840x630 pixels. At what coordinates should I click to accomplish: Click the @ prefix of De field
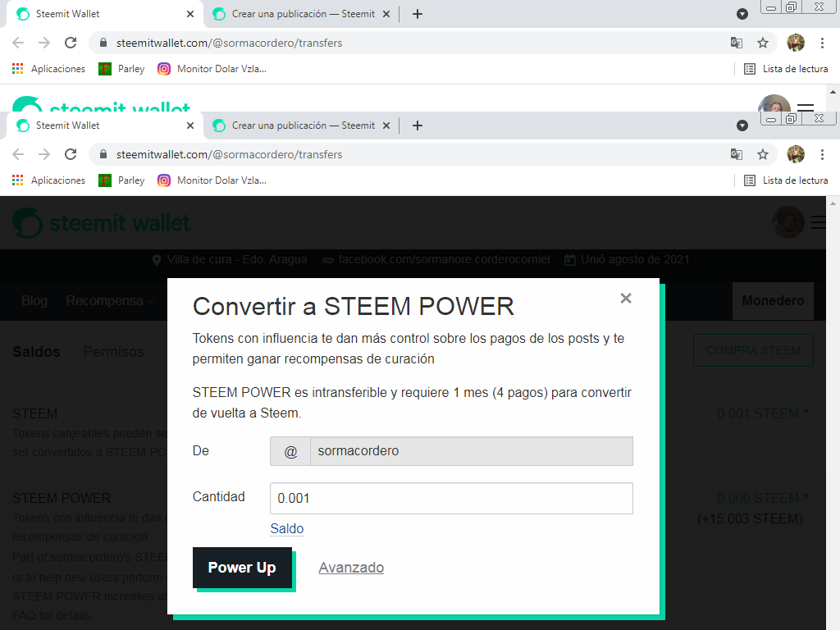[290, 451]
